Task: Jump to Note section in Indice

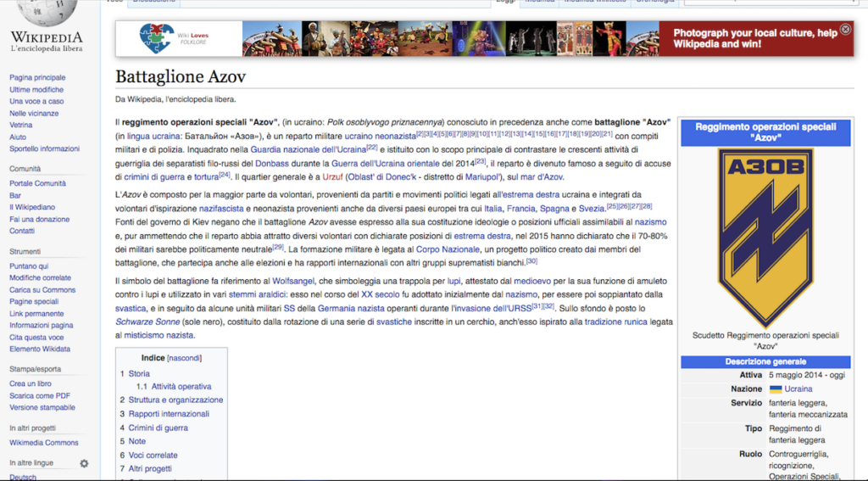Action: coord(136,442)
